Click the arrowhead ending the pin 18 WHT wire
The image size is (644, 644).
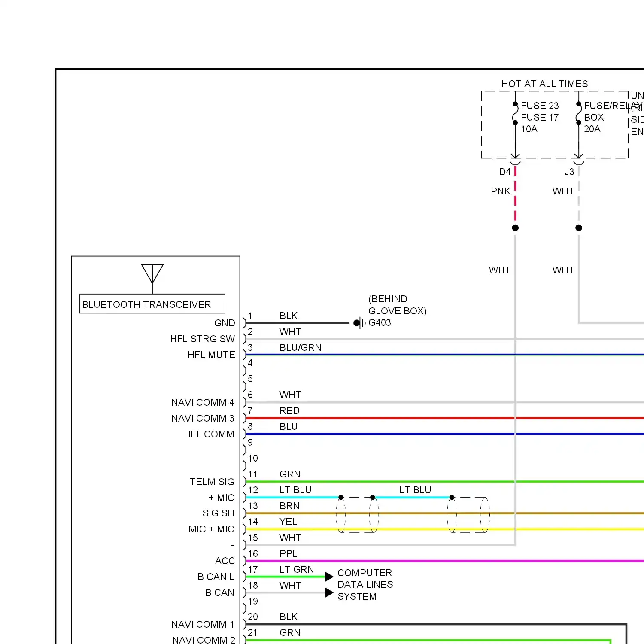coord(329,592)
